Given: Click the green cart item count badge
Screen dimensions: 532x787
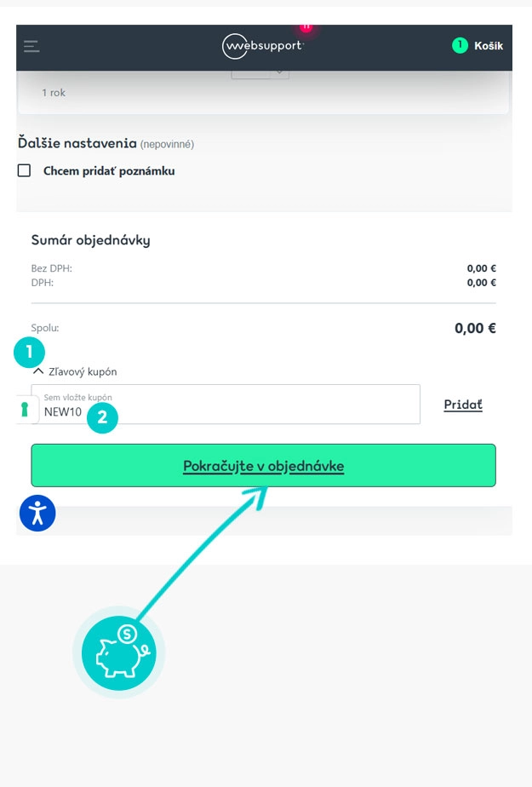Looking at the screenshot, I should point(460,44).
